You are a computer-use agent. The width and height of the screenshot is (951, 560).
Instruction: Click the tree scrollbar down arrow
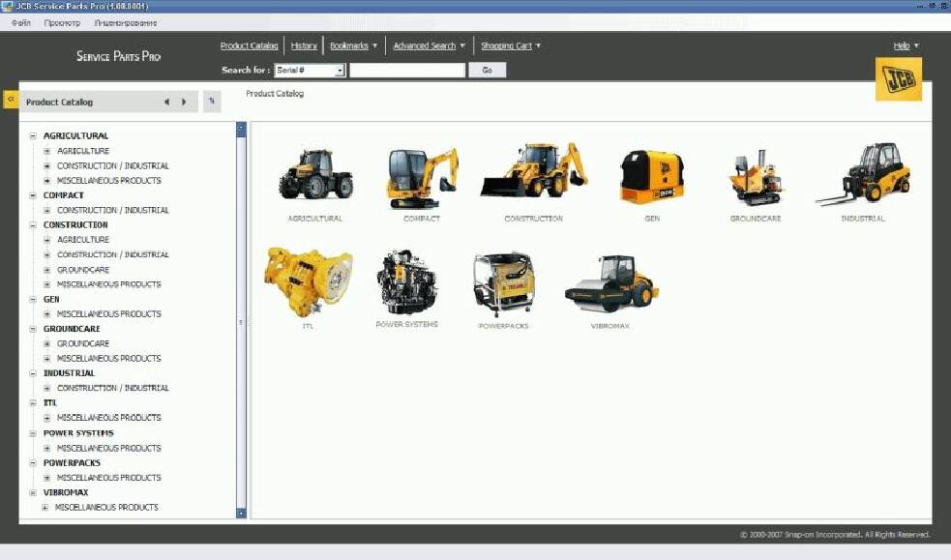click(241, 514)
